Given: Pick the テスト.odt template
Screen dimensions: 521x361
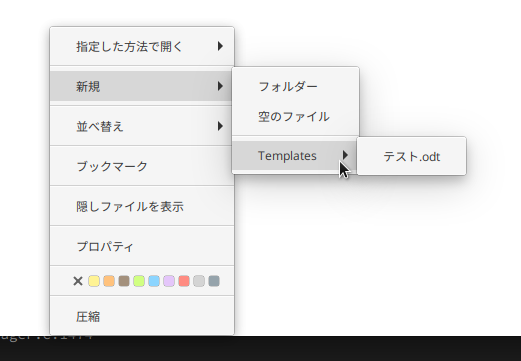Looking at the screenshot, I should coord(412,156).
